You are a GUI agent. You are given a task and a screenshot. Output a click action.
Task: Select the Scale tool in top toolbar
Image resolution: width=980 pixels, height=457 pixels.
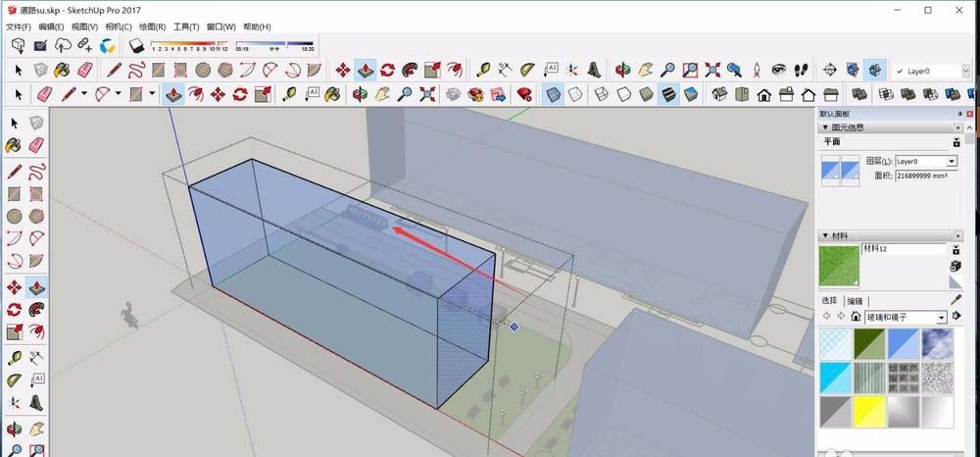pos(432,70)
